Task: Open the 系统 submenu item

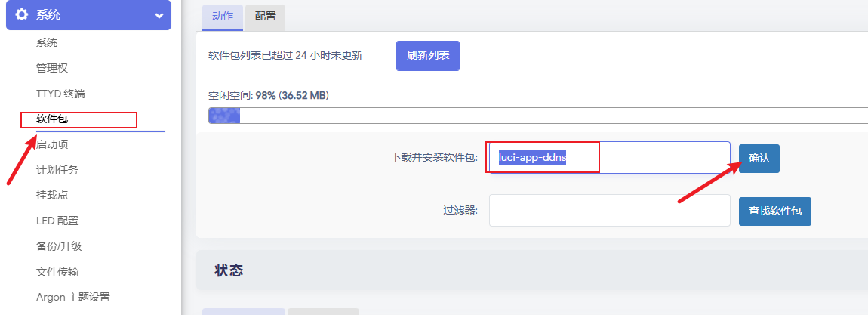Action: (x=47, y=42)
